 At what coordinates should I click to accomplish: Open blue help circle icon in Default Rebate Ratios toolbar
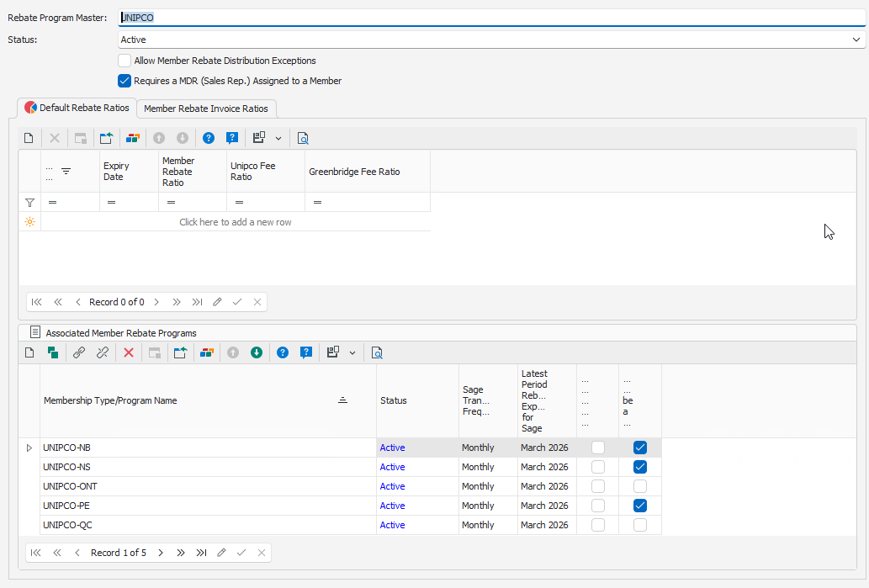pyautogui.click(x=209, y=138)
